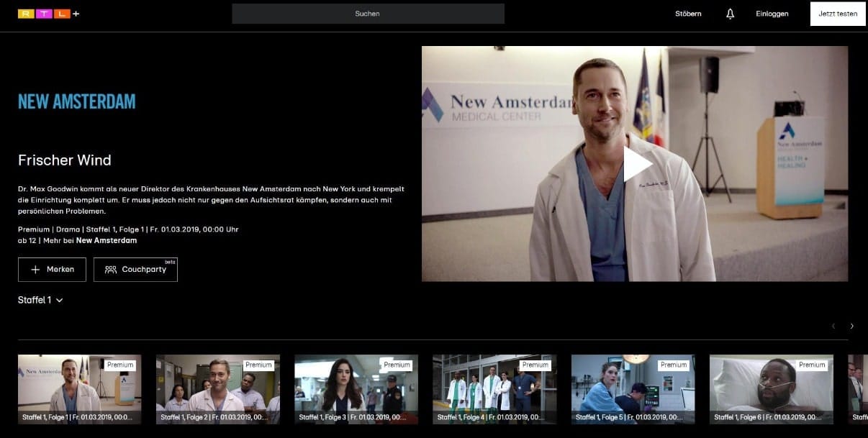Click the NEW AMSTERDAM show title logo
Screen dimensions: 868x438
tap(76, 101)
